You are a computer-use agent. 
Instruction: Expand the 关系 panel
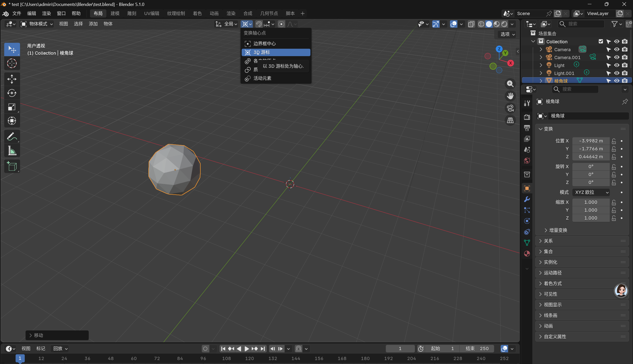pos(548,241)
